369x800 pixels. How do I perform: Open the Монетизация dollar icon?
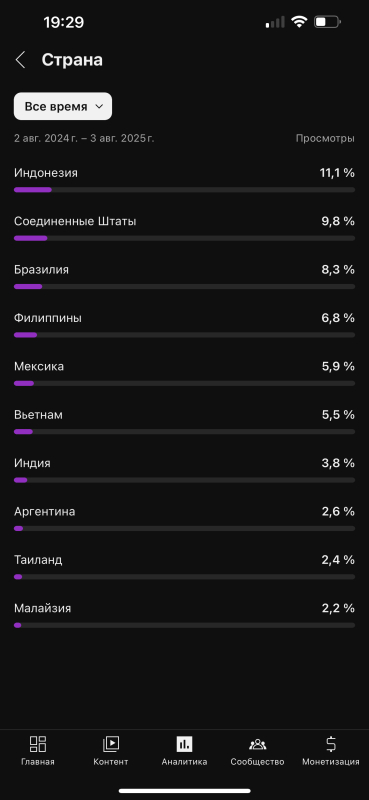[x=331, y=744]
